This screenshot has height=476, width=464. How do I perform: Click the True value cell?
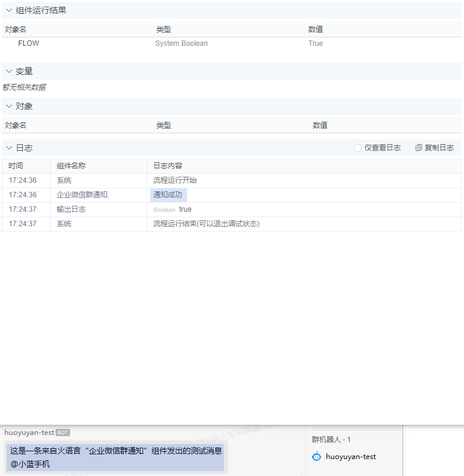point(316,43)
